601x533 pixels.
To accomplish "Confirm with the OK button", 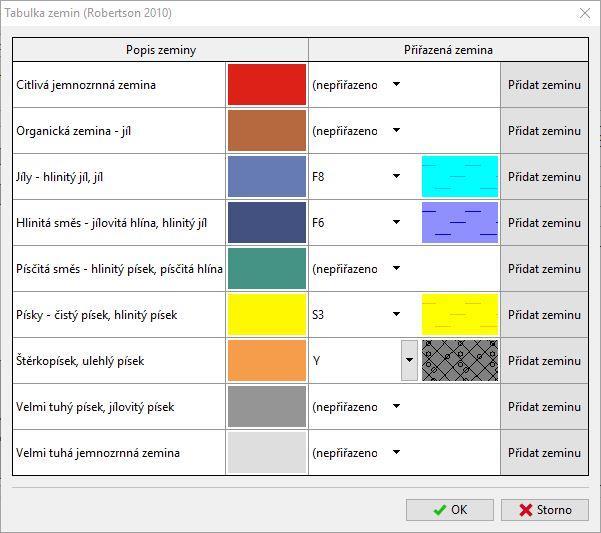I will 450,510.
